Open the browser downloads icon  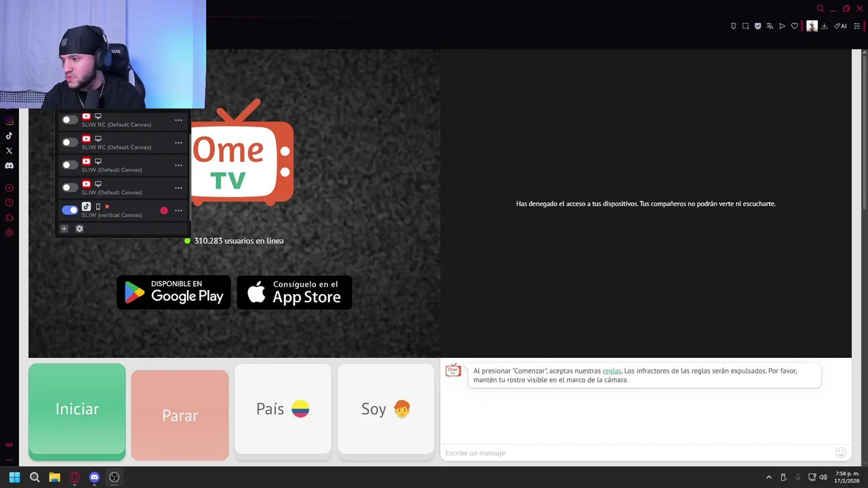(x=825, y=26)
